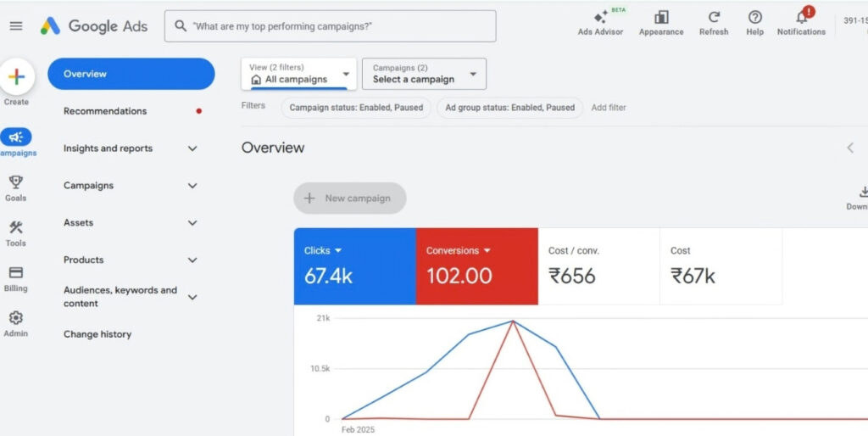Screen dimensions: 868x436
Task: Click the 10.5k axis label
Action: click(x=320, y=368)
